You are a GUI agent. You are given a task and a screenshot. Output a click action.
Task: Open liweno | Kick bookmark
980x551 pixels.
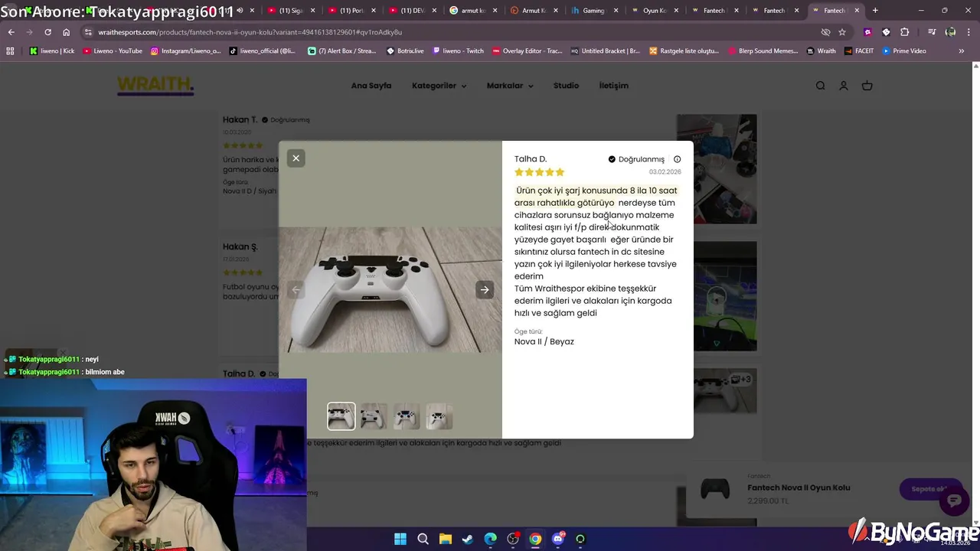click(52, 51)
